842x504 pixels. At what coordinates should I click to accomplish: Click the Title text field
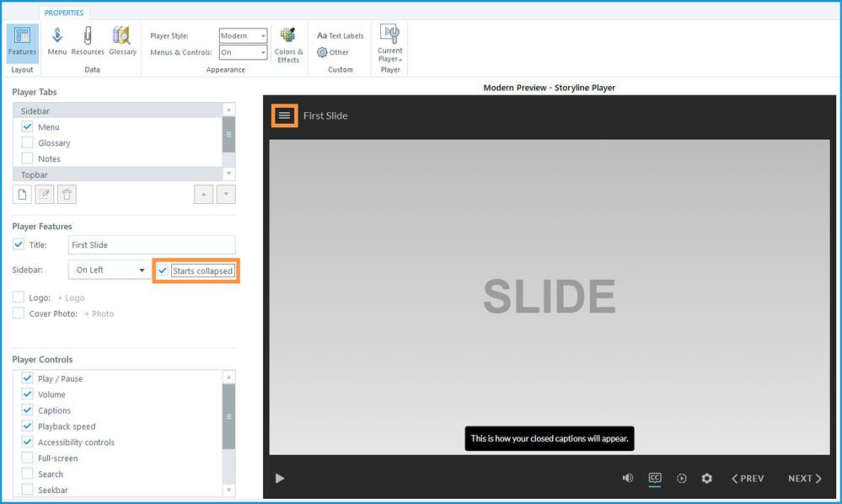152,245
